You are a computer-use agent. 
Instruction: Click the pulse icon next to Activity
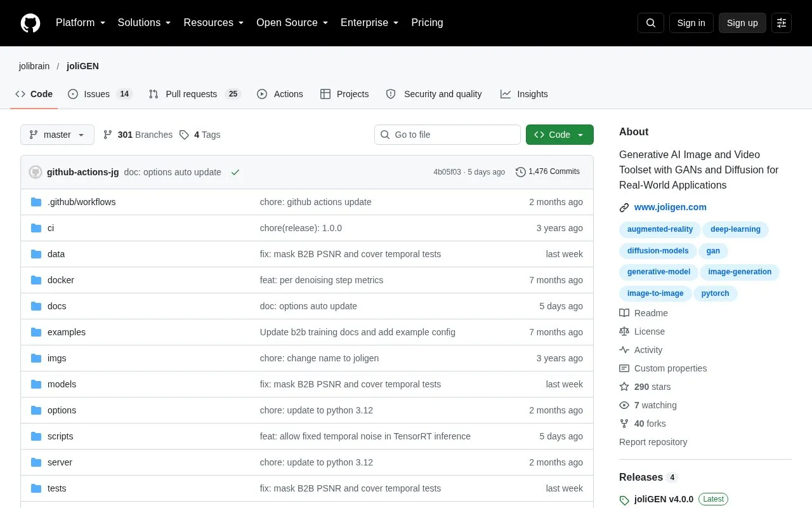(x=624, y=350)
